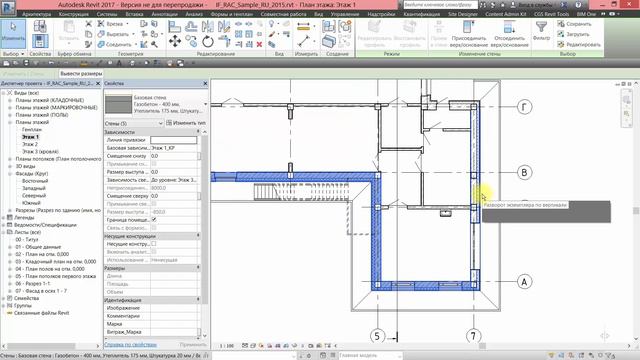Open the Конструкция ribbon tab

(74, 14)
